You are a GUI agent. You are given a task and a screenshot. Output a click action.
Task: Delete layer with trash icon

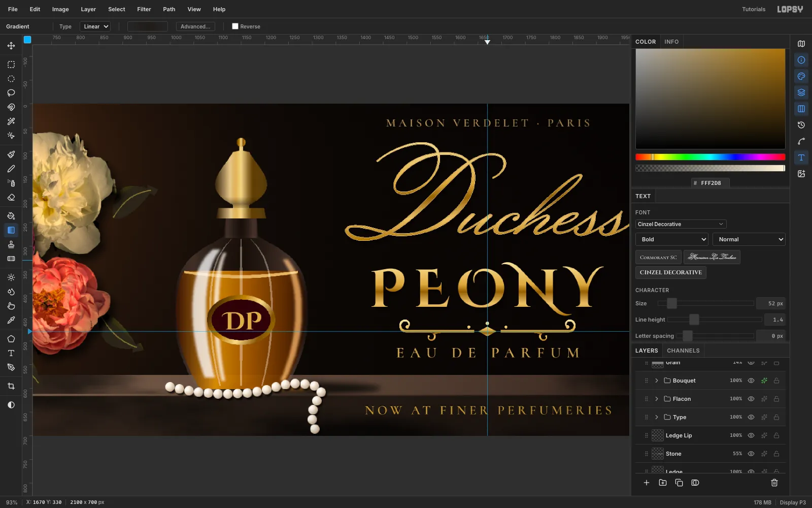click(774, 483)
